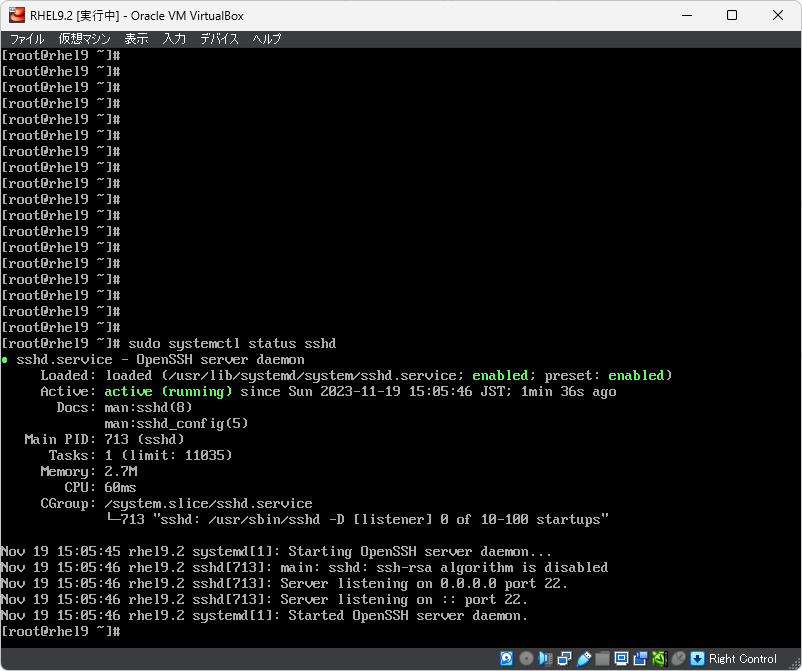Image resolution: width=802 pixels, height=671 pixels.
Task: Open the 入力 menu
Action: pos(174,39)
